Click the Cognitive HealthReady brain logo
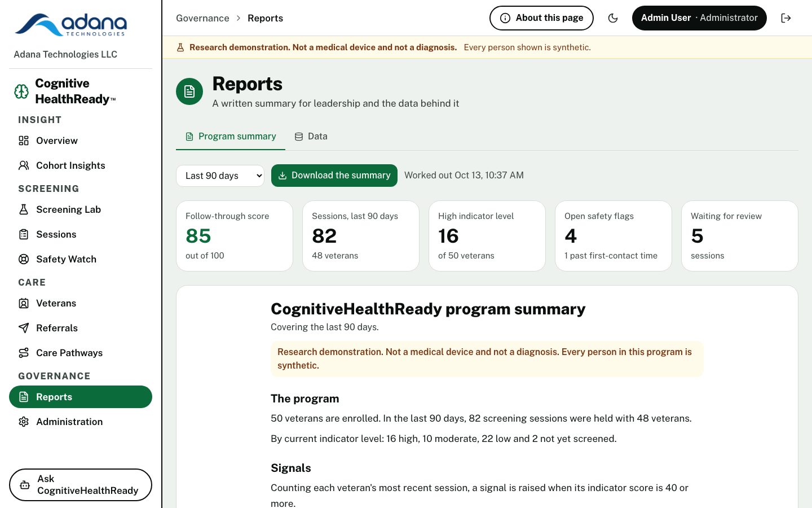 [21, 91]
